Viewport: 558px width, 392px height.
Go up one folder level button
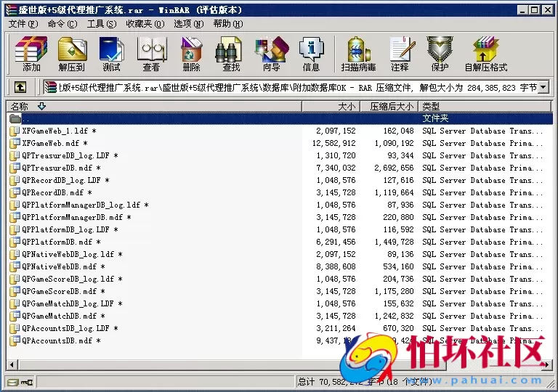point(20,87)
